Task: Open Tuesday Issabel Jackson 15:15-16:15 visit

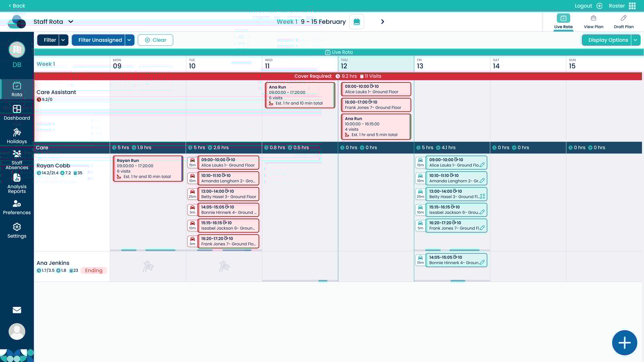Action: pos(228,225)
